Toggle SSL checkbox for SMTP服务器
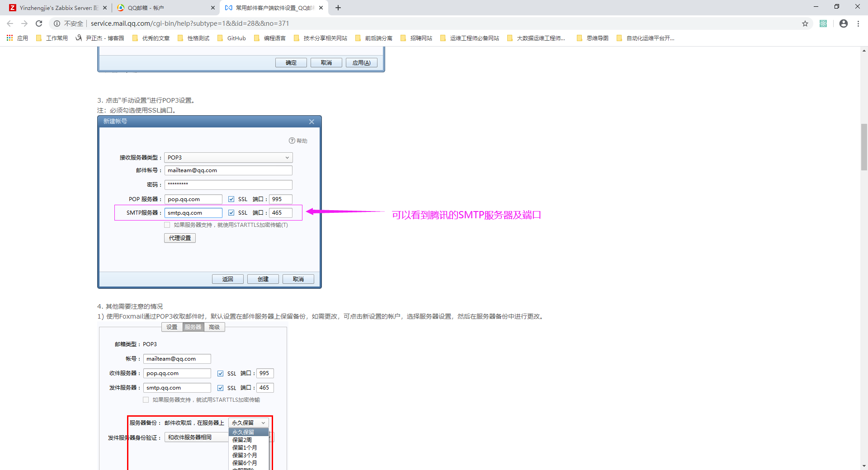The height and width of the screenshot is (470, 868). click(231, 213)
